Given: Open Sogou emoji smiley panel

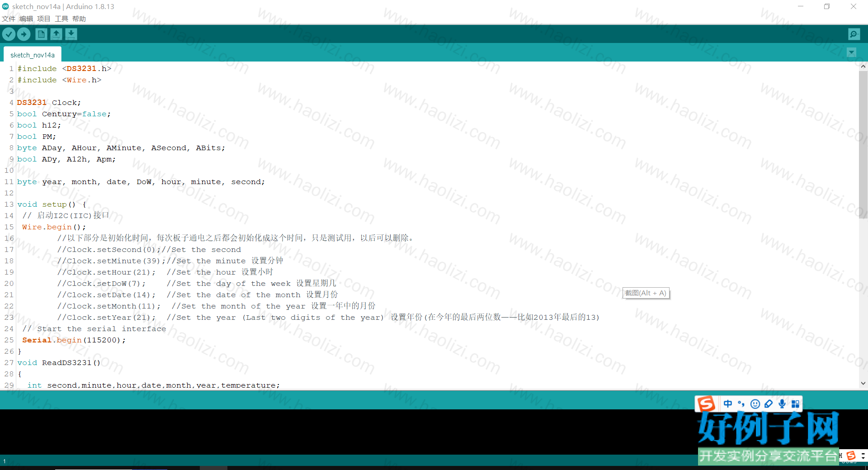Looking at the screenshot, I should point(755,404).
